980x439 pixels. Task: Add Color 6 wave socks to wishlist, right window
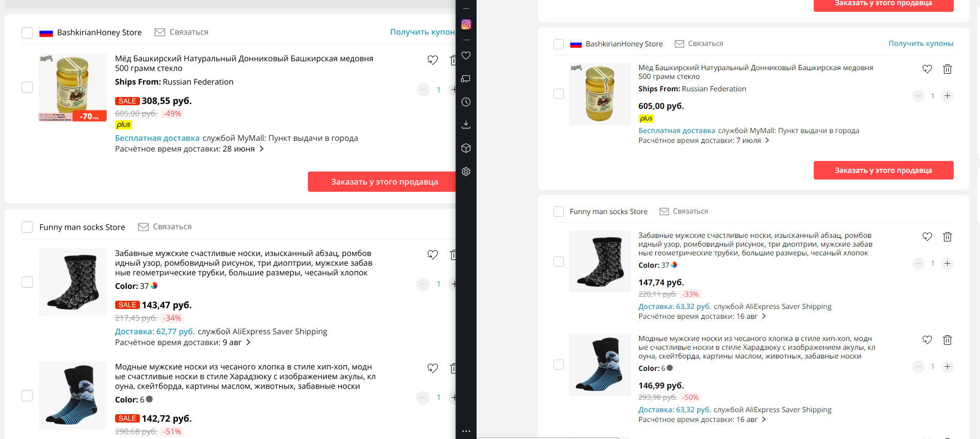[927, 339]
